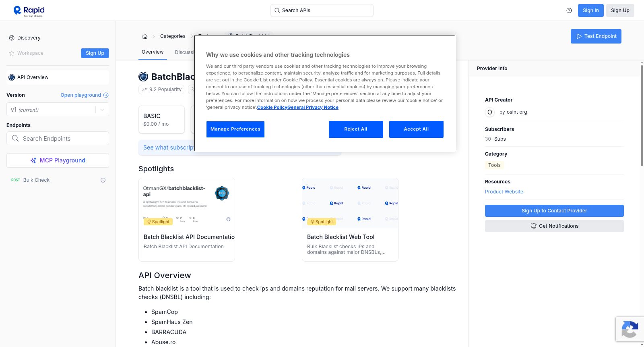Open the MCP Playground button
The image size is (644, 347).
coord(58,160)
